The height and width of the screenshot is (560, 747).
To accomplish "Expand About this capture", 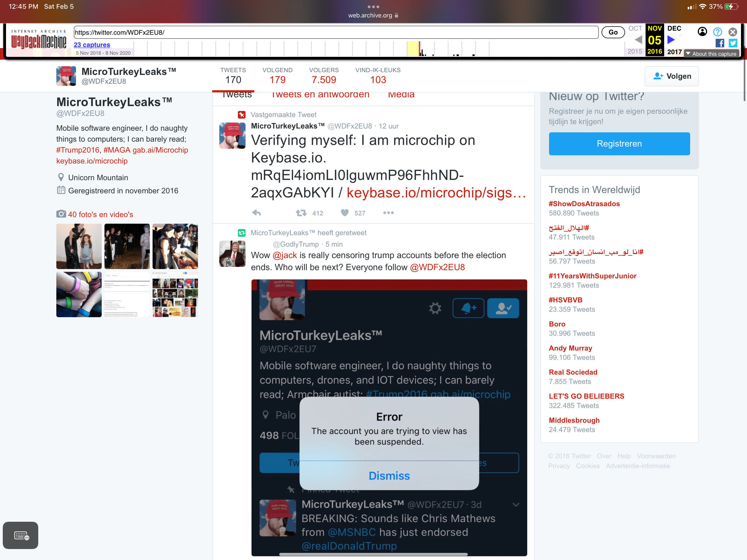I will tap(711, 54).
